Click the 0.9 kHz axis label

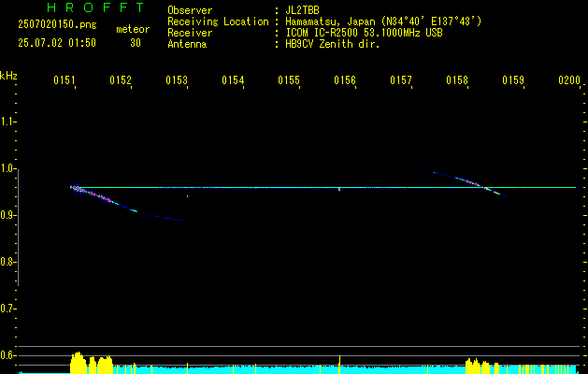(x=7, y=215)
